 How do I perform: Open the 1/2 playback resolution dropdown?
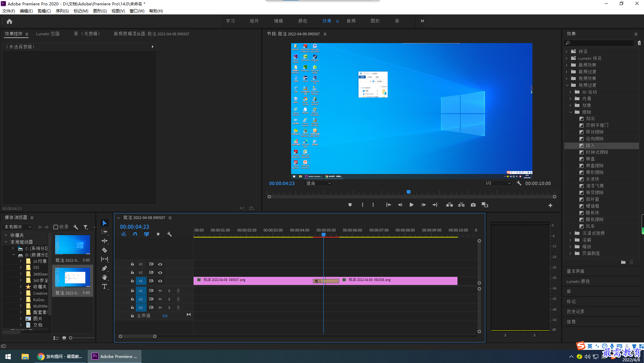[x=498, y=183]
